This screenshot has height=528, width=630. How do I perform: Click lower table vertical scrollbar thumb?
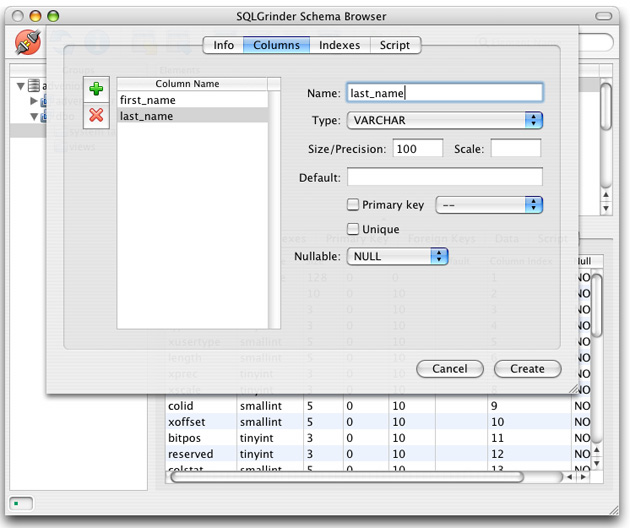[x=597, y=305]
